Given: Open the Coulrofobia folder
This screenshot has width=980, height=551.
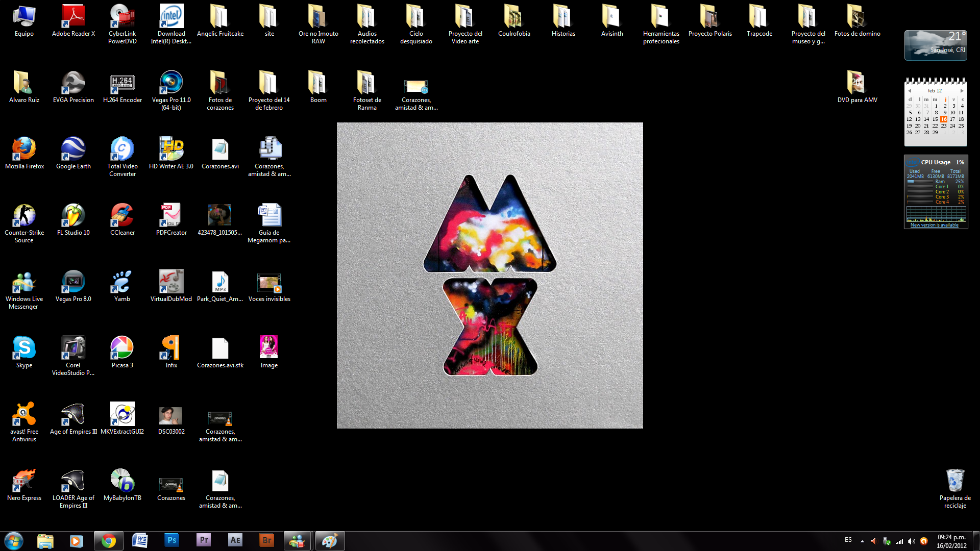Looking at the screenshot, I should [514, 20].
